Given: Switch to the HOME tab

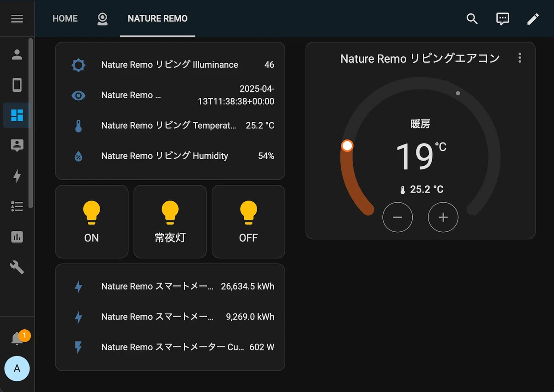Looking at the screenshot, I should 65,18.
